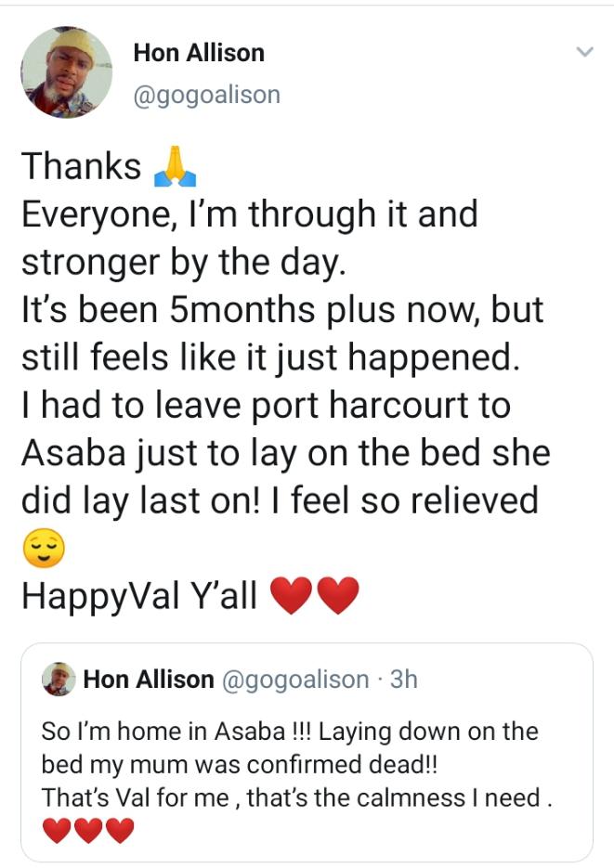This screenshot has width=614, height=868.
Task: Click "Hon Allison" name in the quoted tweet
Action: point(148,680)
